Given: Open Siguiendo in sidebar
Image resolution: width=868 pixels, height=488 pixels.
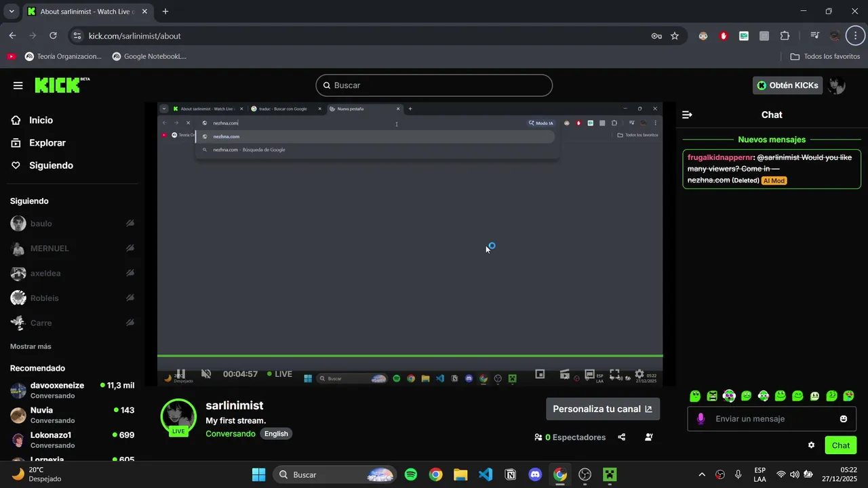Looking at the screenshot, I should tap(51, 165).
